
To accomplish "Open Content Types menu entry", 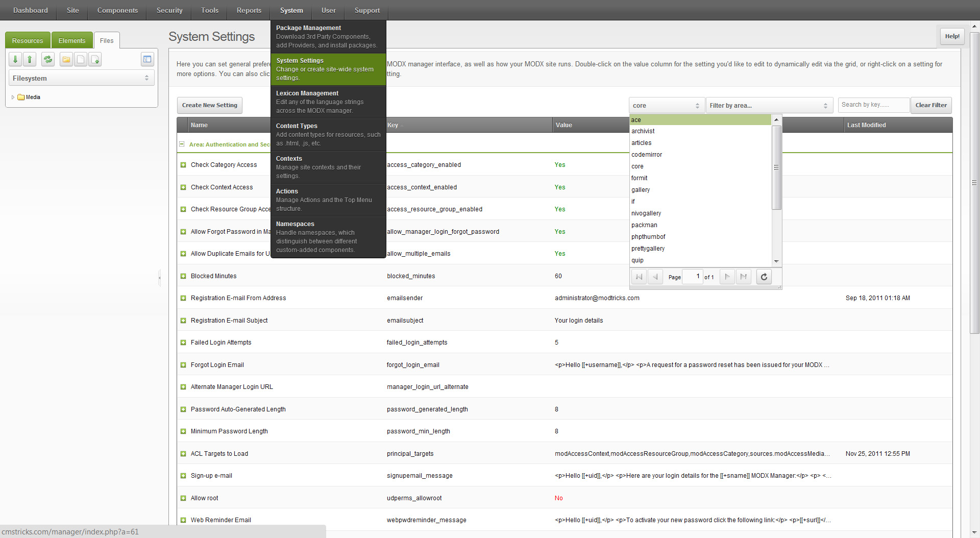I will 328,134.
